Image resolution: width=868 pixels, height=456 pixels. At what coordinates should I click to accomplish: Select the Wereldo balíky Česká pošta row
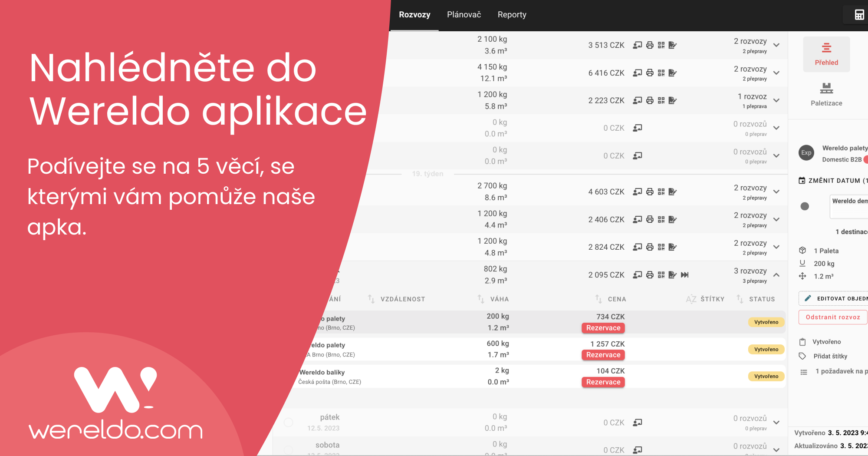[540, 377]
